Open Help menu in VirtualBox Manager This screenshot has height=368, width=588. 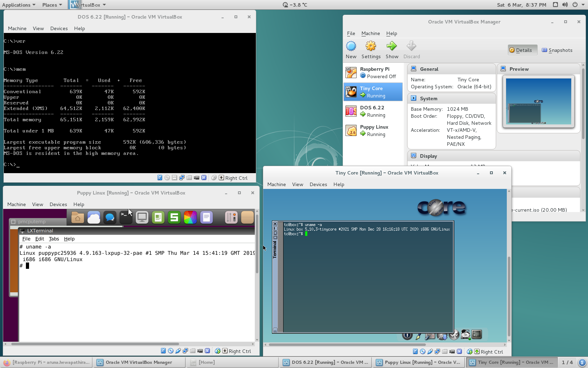[392, 33]
